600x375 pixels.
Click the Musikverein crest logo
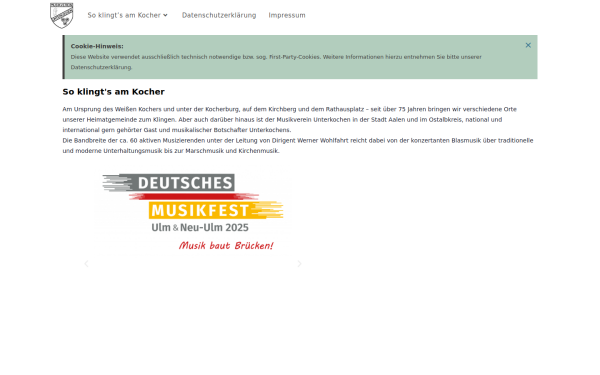point(62,16)
